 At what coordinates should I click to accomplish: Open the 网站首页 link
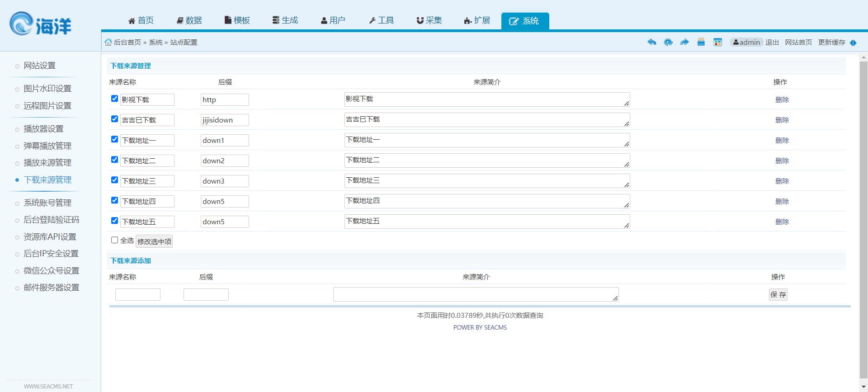798,42
